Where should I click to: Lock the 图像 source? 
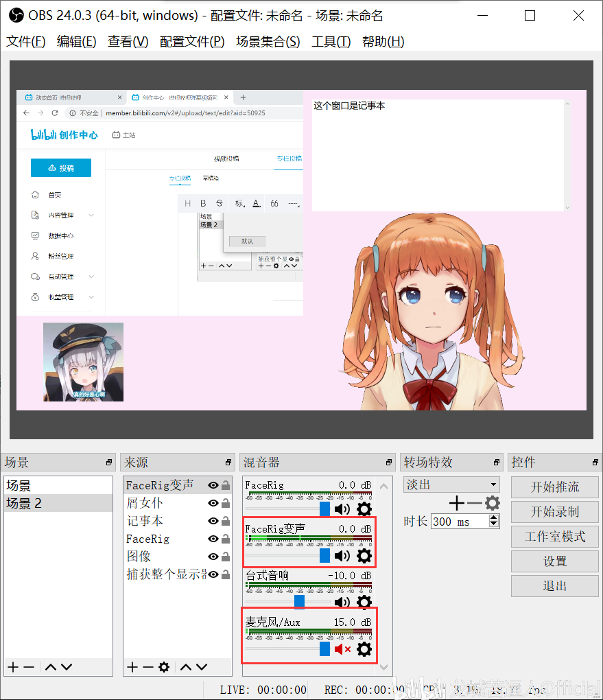[226, 557]
